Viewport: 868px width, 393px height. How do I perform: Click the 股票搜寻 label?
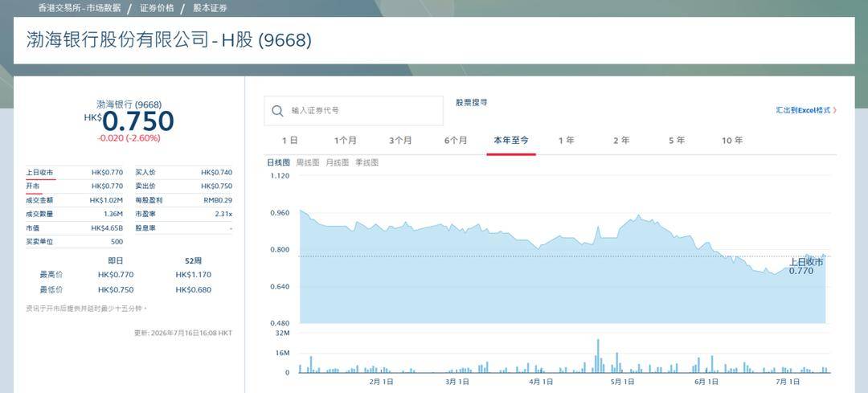(472, 103)
